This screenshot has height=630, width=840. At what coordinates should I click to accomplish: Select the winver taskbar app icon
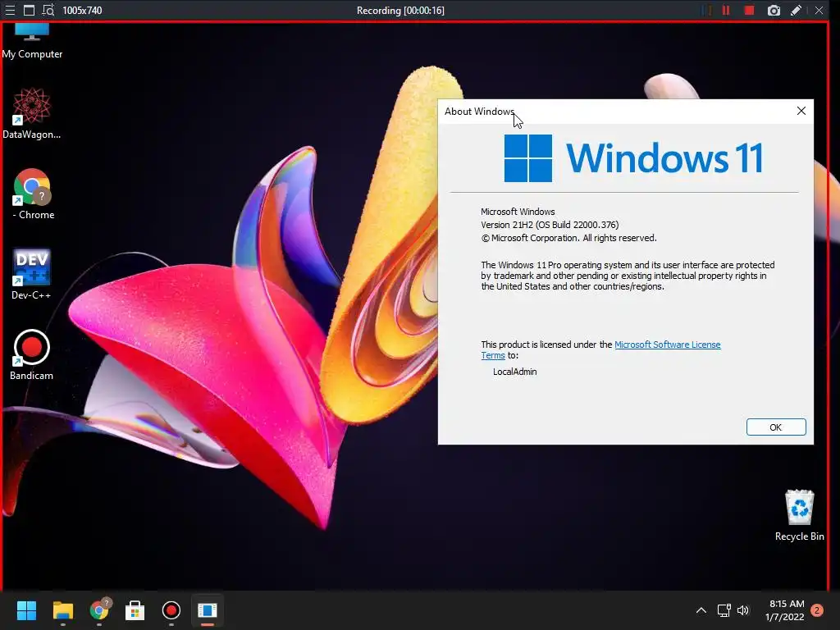pyautogui.click(x=208, y=610)
